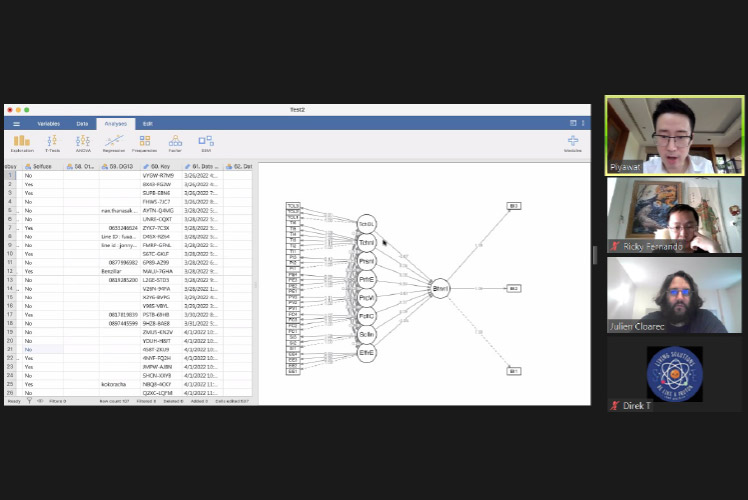The image size is (748, 500).
Task: Select the Selfuse column header
Action: click(42, 167)
